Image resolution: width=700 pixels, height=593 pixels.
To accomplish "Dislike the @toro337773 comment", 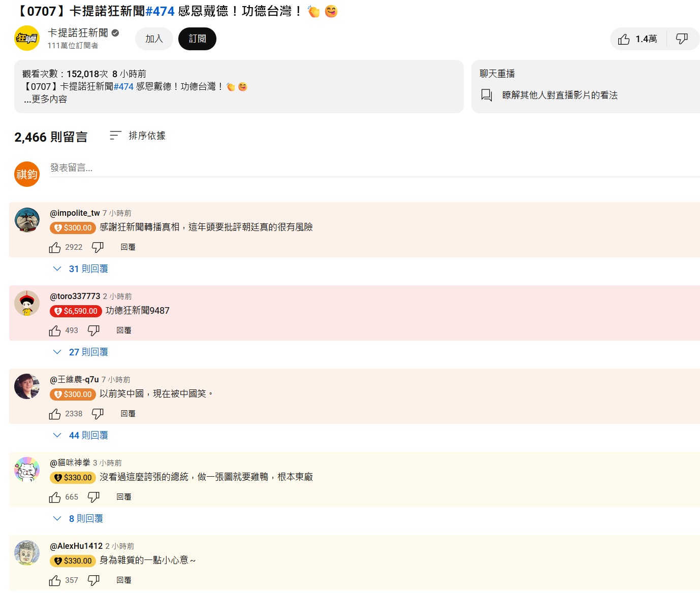I will [93, 331].
